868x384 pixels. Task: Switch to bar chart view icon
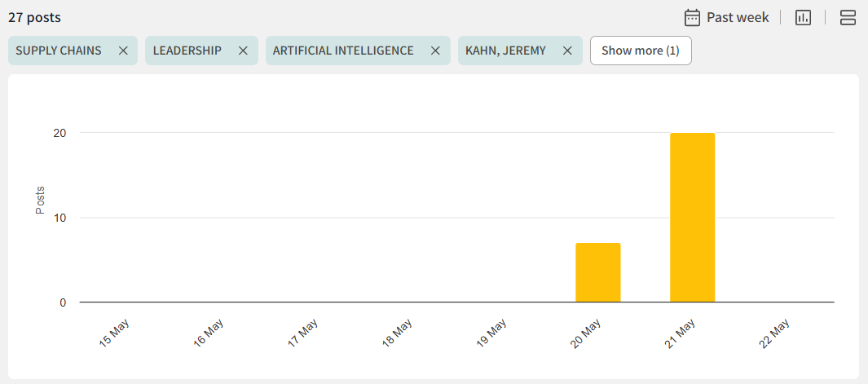pyautogui.click(x=803, y=17)
